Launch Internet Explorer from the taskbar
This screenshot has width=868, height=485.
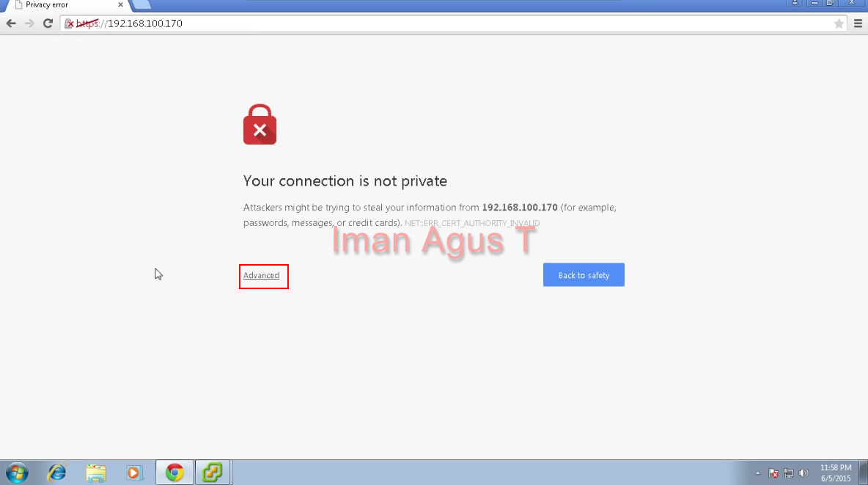56,473
